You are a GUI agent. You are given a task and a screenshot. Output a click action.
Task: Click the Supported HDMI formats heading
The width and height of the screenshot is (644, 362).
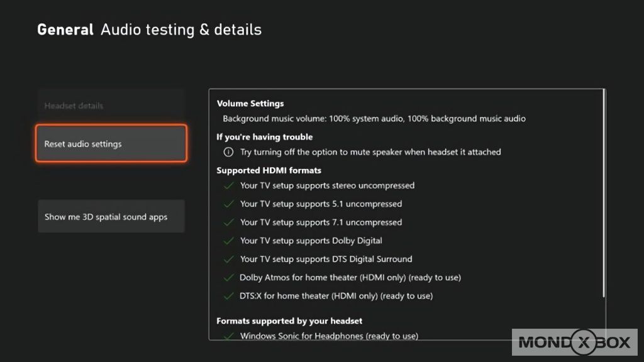tap(269, 170)
